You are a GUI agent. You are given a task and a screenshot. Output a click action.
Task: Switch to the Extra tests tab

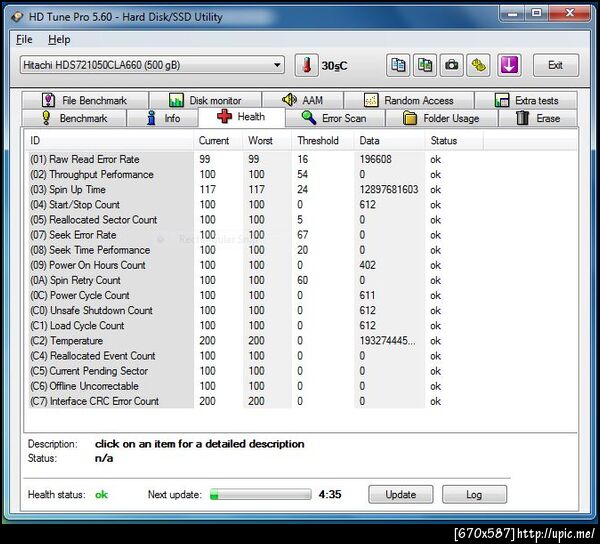pyautogui.click(x=526, y=100)
